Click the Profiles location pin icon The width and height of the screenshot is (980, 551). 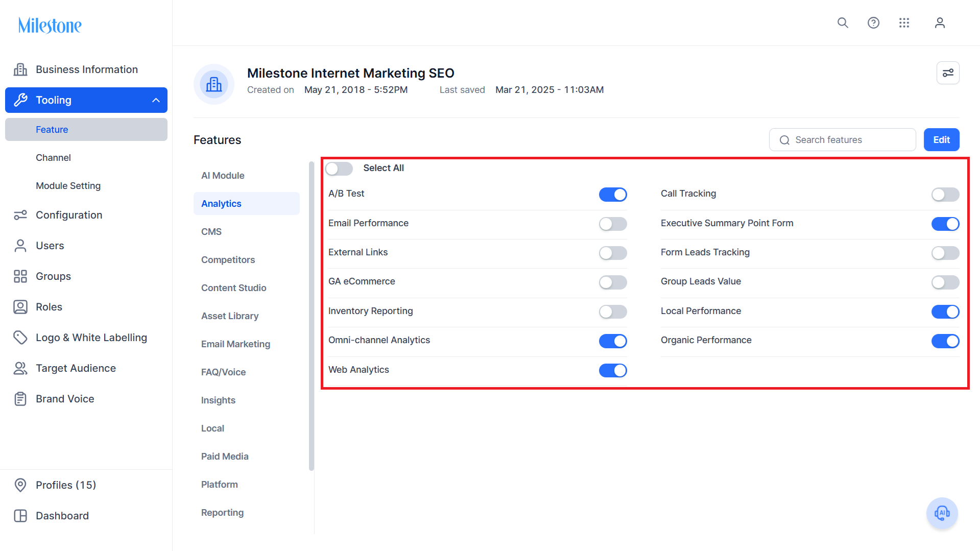[x=20, y=485]
